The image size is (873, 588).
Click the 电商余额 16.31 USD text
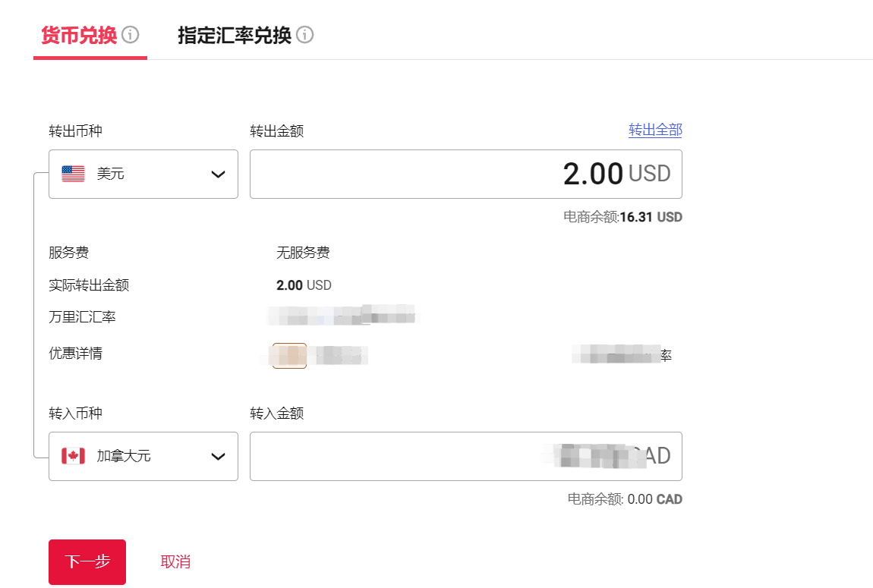[x=622, y=217]
